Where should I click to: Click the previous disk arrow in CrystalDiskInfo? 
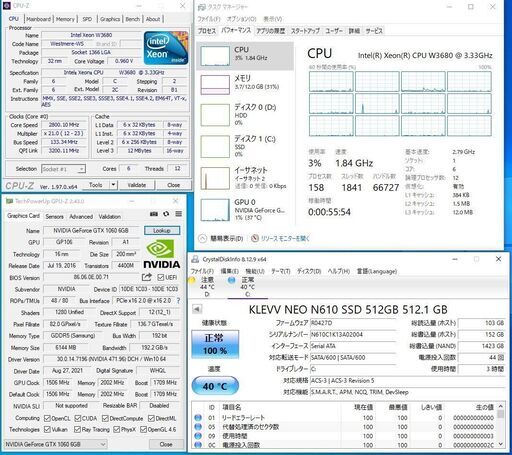[x=197, y=309]
